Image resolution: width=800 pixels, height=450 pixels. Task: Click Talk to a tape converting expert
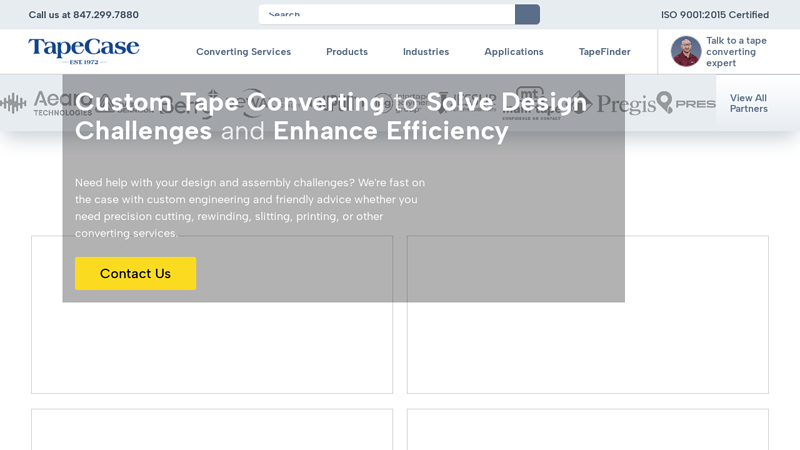tap(736, 52)
